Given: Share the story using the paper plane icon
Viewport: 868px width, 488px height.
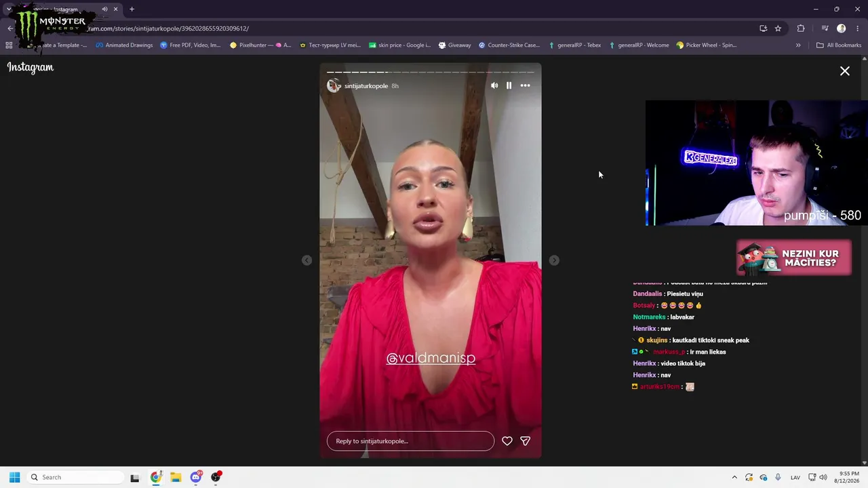Looking at the screenshot, I should tap(525, 441).
